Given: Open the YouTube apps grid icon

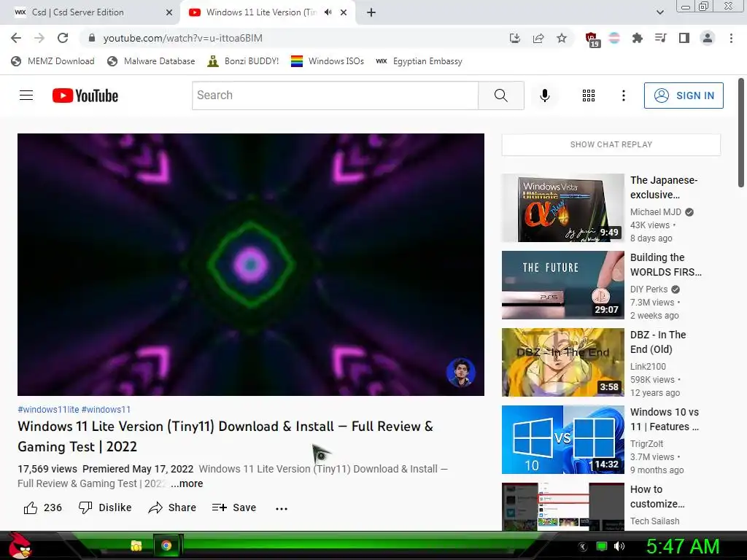Looking at the screenshot, I should coord(589,96).
